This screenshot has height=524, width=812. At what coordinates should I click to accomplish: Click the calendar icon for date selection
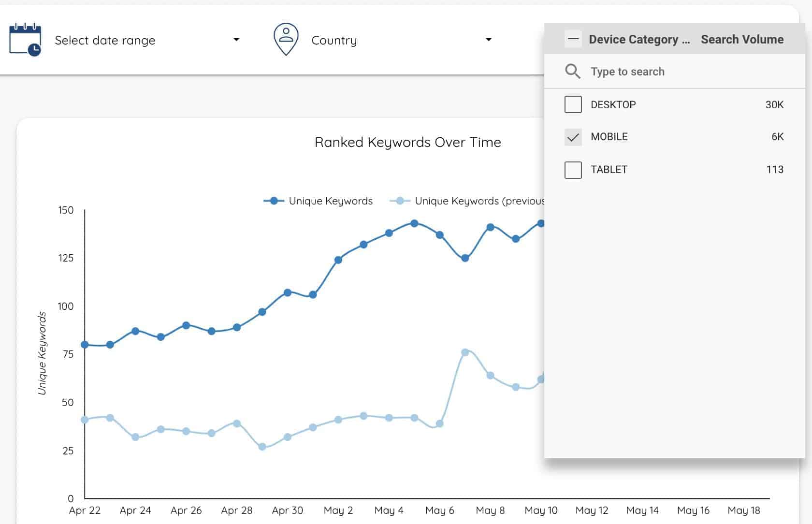point(24,40)
